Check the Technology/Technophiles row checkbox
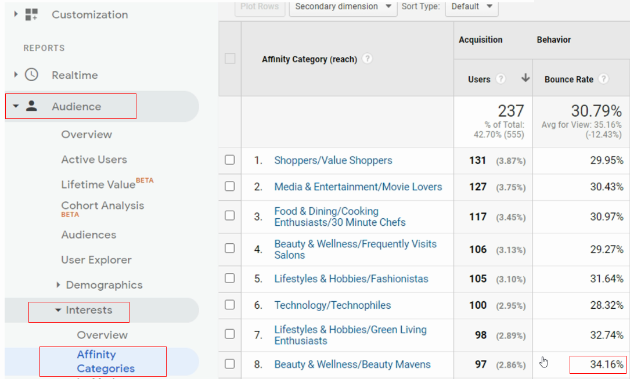This screenshot has width=630, height=379. tap(230, 305)
